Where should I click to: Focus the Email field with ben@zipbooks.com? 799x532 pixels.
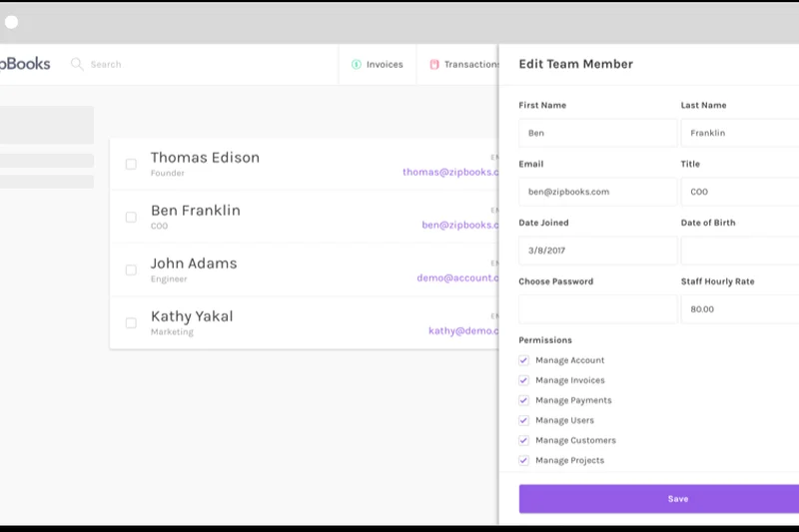(597, 192)
